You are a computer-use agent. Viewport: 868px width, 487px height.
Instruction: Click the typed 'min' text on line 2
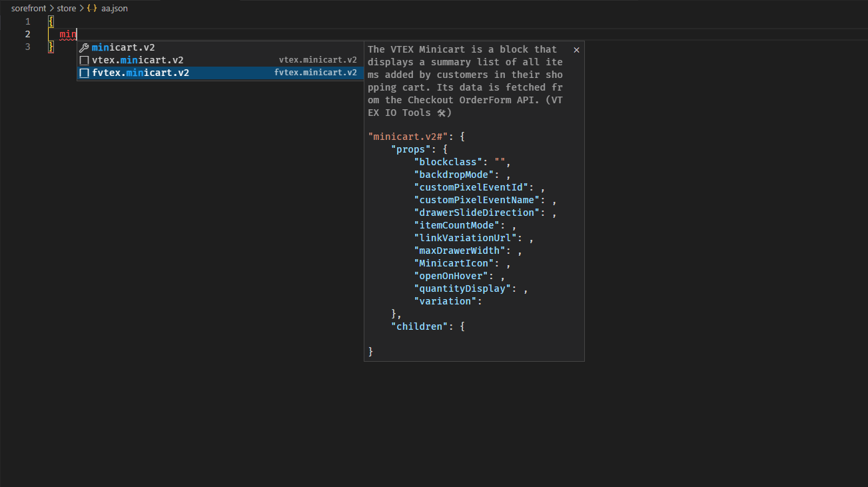pyautogui.click(x=68, y=34)
